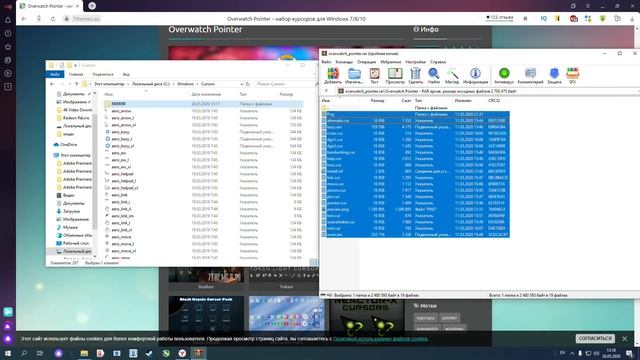Click the Найти (Find) magnifier icon in WinRAR

433,76
